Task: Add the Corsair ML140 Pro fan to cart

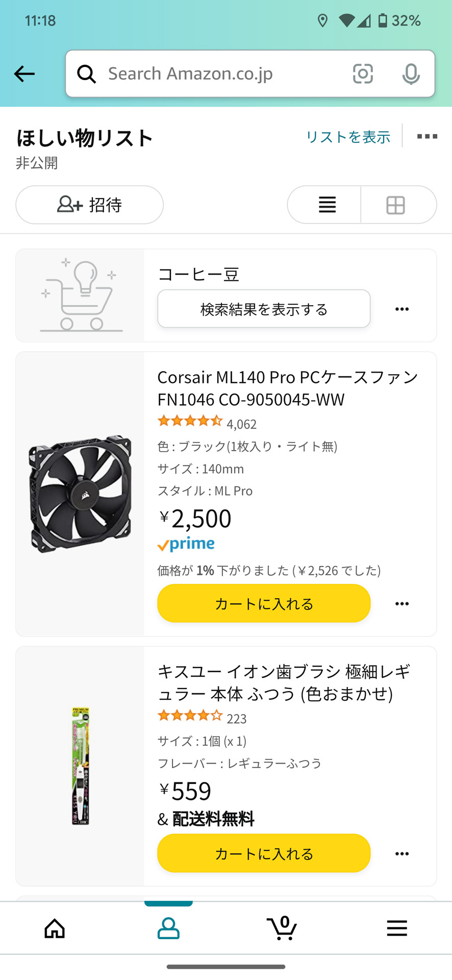Action: [x=263, y=603]
